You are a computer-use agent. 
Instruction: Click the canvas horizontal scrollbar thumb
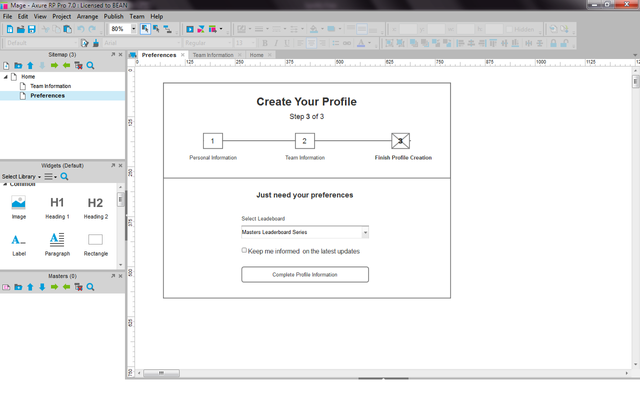[x=161, y=373]
